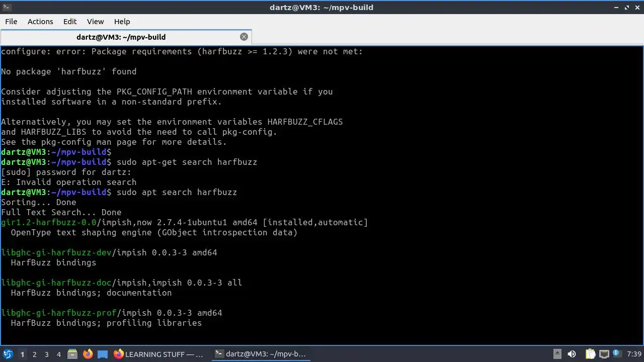Click the 'sudo apt-get search harfbuzz' command text
The image size is (644, 362).
click(x=187, y=162)
